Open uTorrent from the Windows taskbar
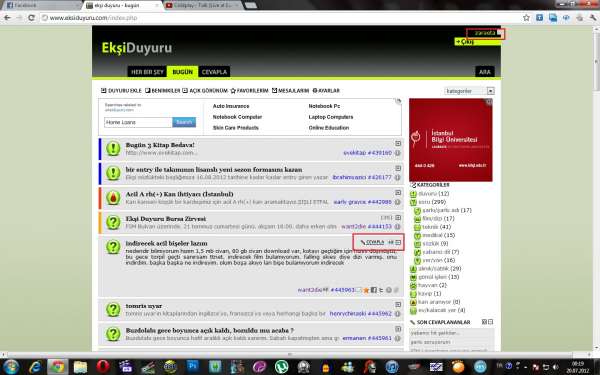The width and height of the screenshot is (600, 375). (x=282, y=367)
